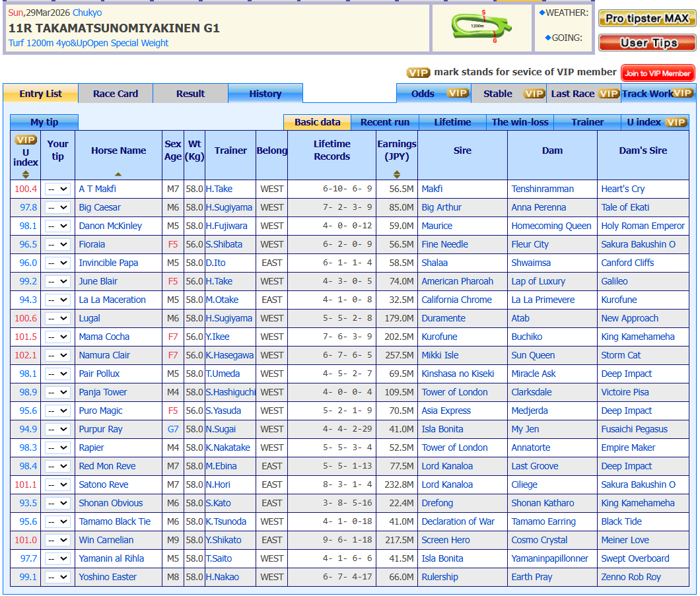This screenshot has width=700, height=596.
Task: Open tip dropdown for Namura Clair
Action: [57, 356]
